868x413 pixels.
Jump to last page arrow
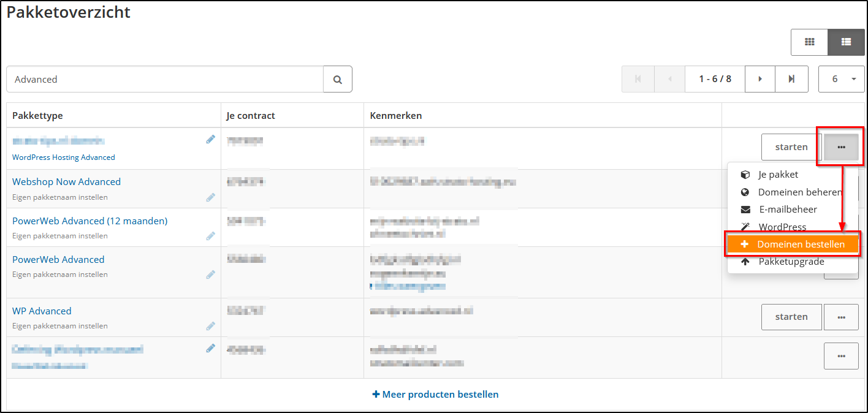791,79
